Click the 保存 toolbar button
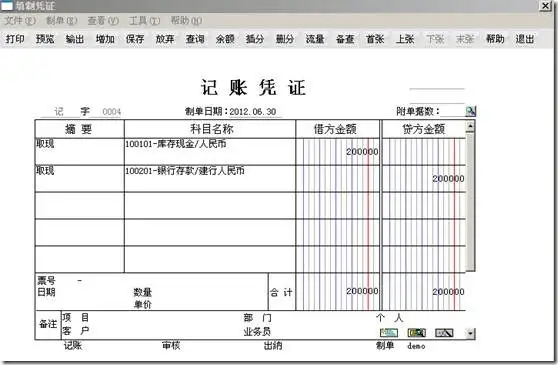Viewport: 558px width, 365px height. pyautogui.click(x=135, y=39)
